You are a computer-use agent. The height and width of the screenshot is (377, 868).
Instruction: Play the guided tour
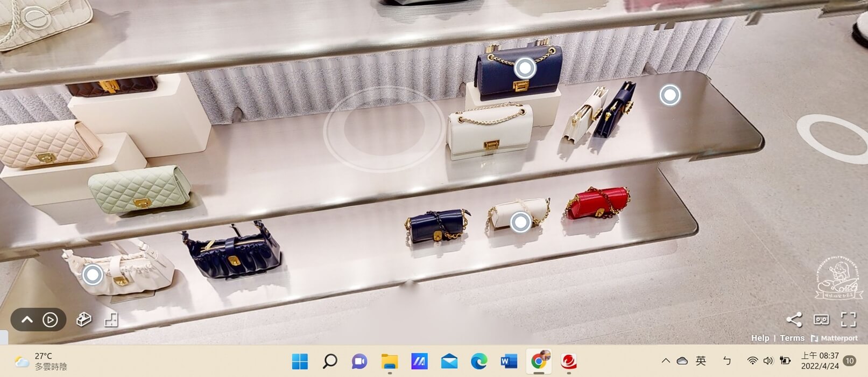click(x=50, y=320)
